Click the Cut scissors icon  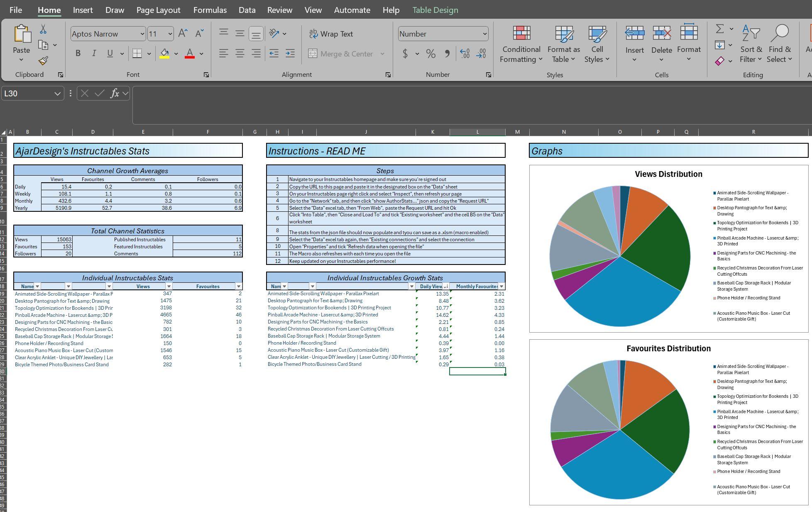tap(43, 29)
